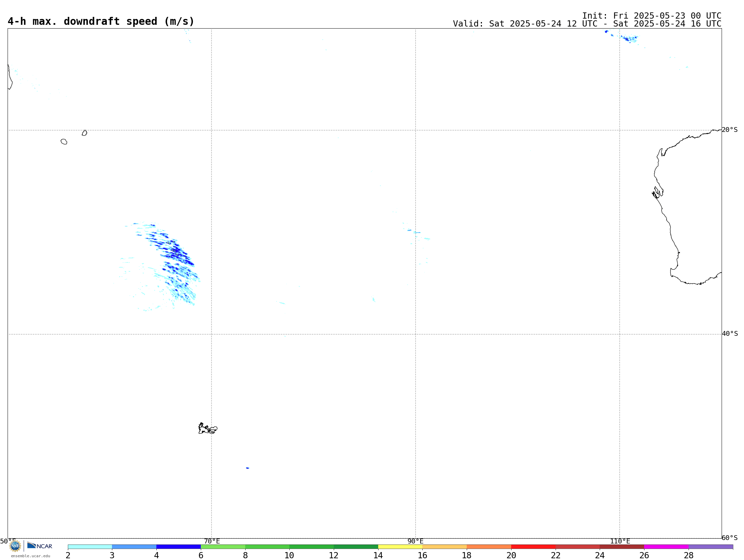Viewport: 744px width, 560px height.
Task: Click the colorbar tick label '4'
Action: coord(156,555)
